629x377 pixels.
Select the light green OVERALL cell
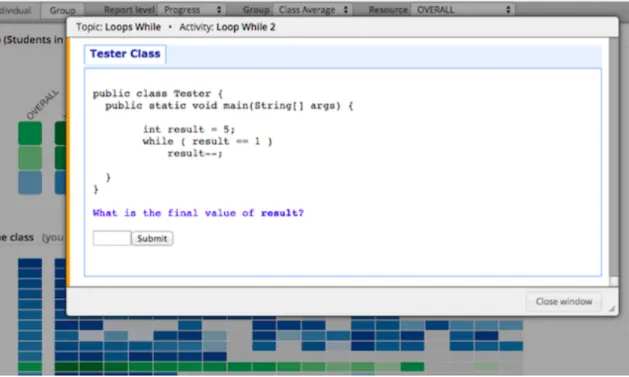(30, 158)
